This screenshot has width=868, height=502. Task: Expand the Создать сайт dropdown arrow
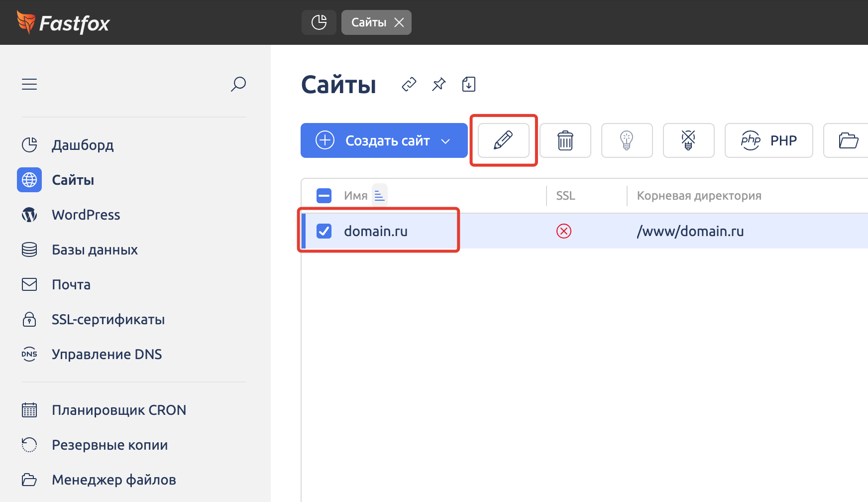tap(445, 141)
